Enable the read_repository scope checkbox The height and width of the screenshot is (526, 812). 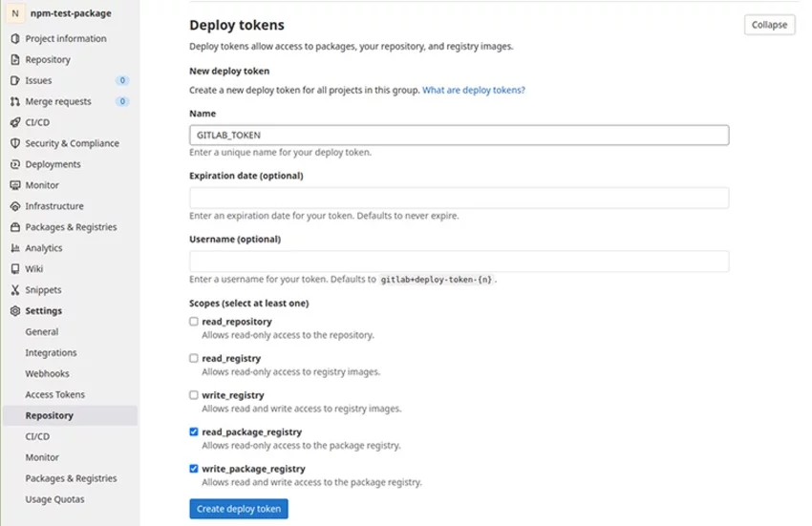tap(194, 322)
